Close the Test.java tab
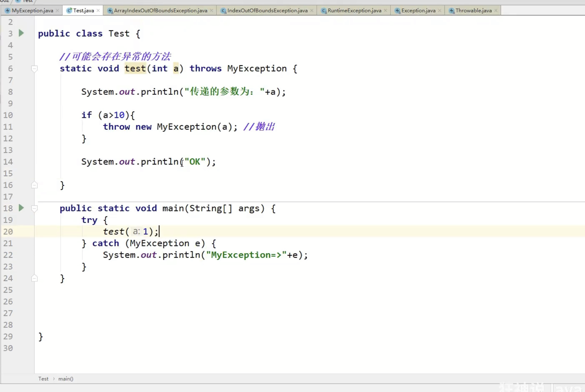The height and width of the screenshot is (392, 585). [x=98, y=11]
